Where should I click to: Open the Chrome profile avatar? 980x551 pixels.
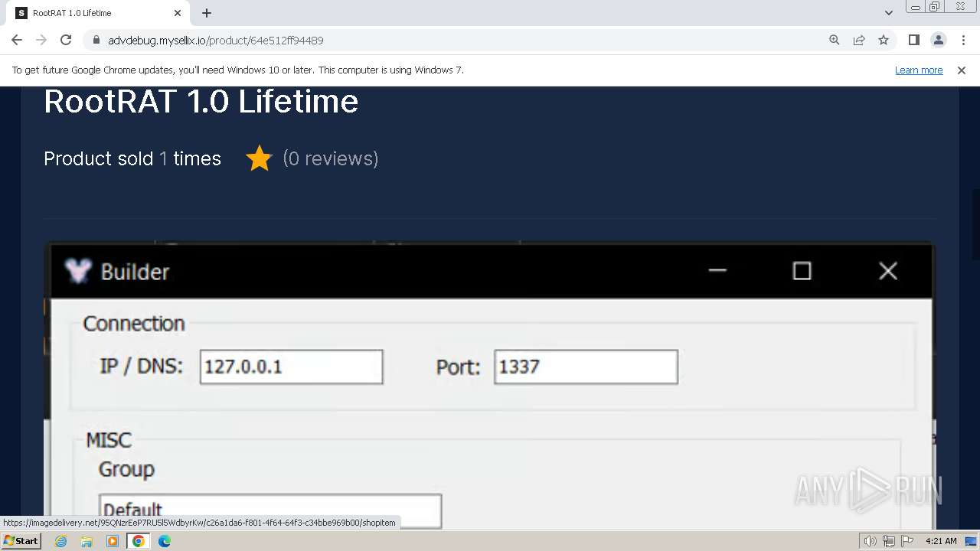(x=938, y=40)
